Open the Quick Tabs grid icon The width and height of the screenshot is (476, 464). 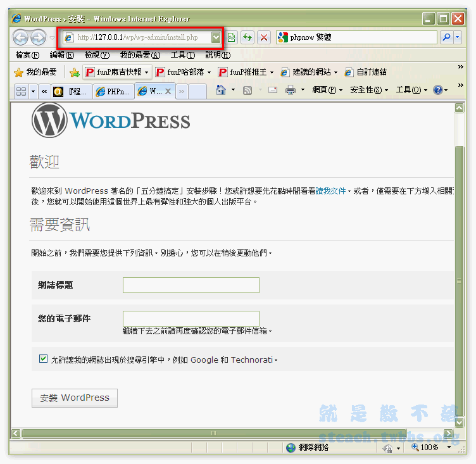(22, 91)
